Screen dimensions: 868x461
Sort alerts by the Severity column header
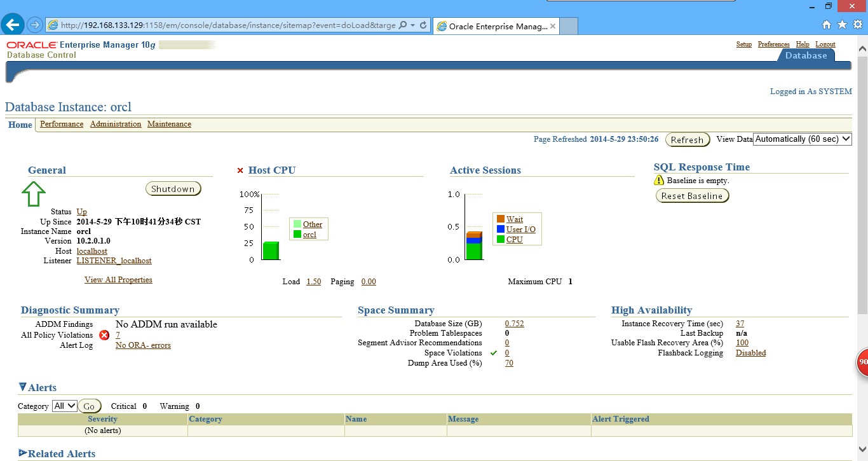tap(102, 419)
